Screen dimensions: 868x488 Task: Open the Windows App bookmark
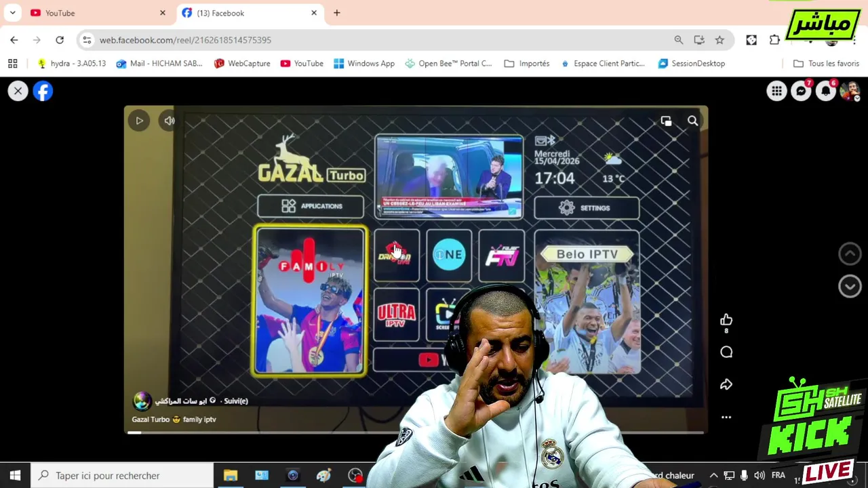pos(363,63)
